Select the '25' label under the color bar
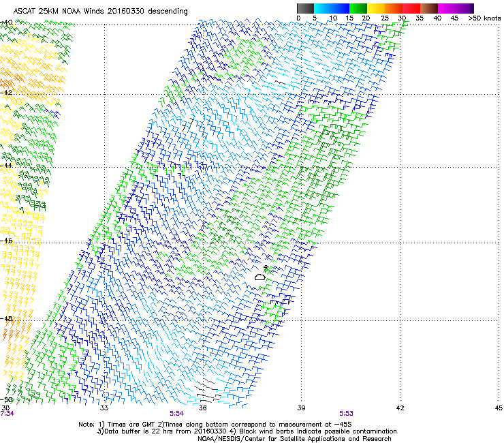The height and width of the screenshot is (443, 504). coord(384,18)
